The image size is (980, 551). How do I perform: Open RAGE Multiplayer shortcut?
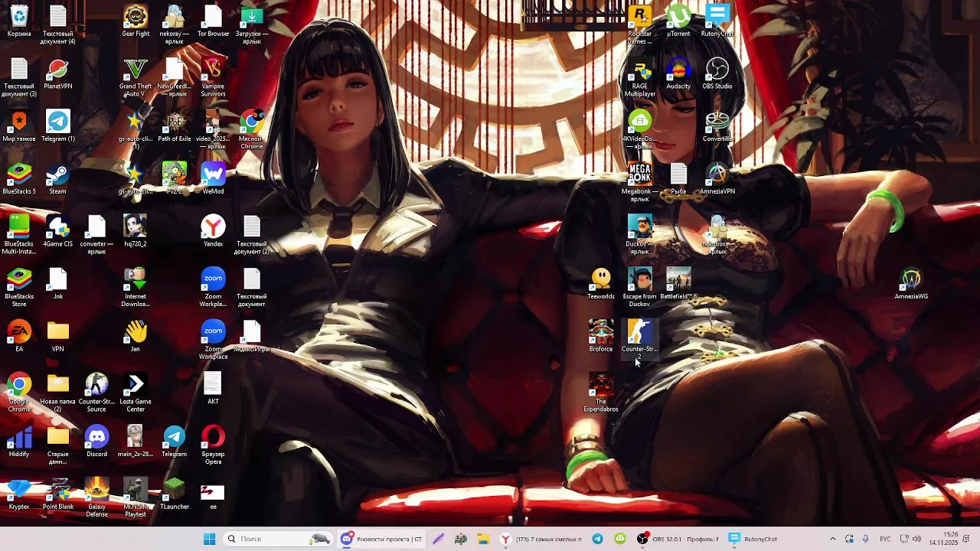pos(640,77)
